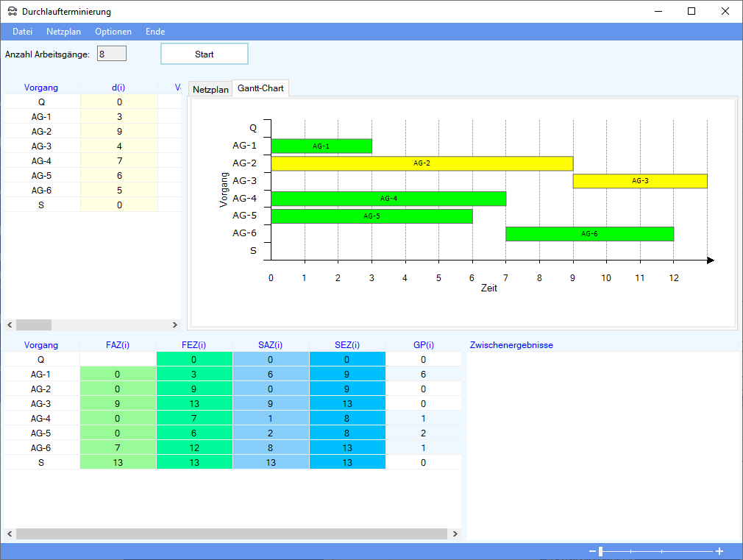743x560 pixels.
Task: Click the Anzahl Arbeitsgänge input field
Action: click(112, 54)
